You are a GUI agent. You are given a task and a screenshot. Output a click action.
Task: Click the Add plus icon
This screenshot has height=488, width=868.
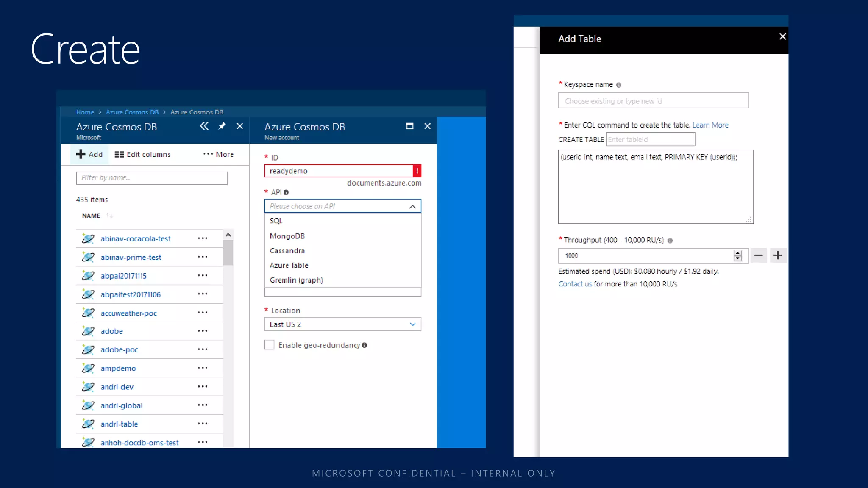click(x=81, y=154)
